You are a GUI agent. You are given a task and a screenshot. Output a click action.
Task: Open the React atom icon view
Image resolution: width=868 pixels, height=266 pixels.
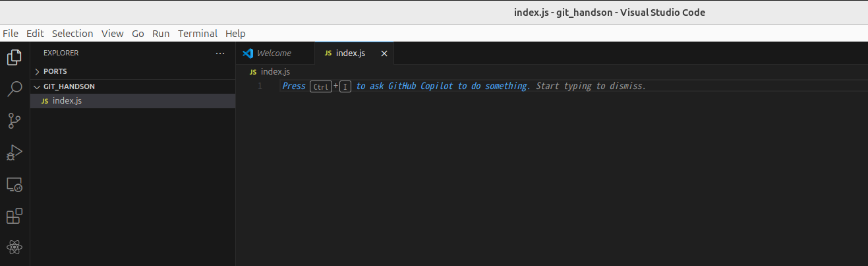(x=14, y=248)
